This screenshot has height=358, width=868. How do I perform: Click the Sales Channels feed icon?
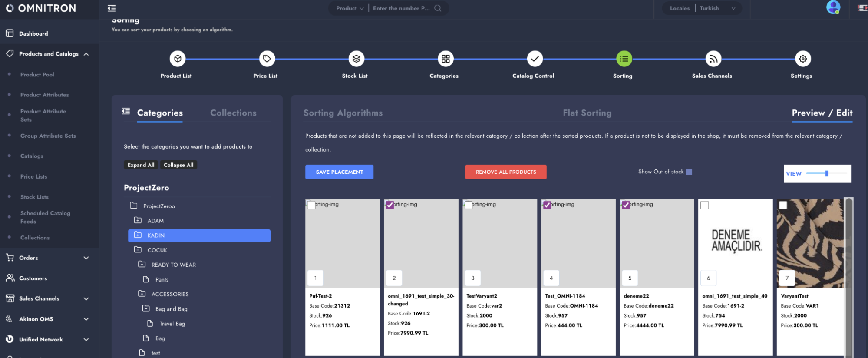713,59
